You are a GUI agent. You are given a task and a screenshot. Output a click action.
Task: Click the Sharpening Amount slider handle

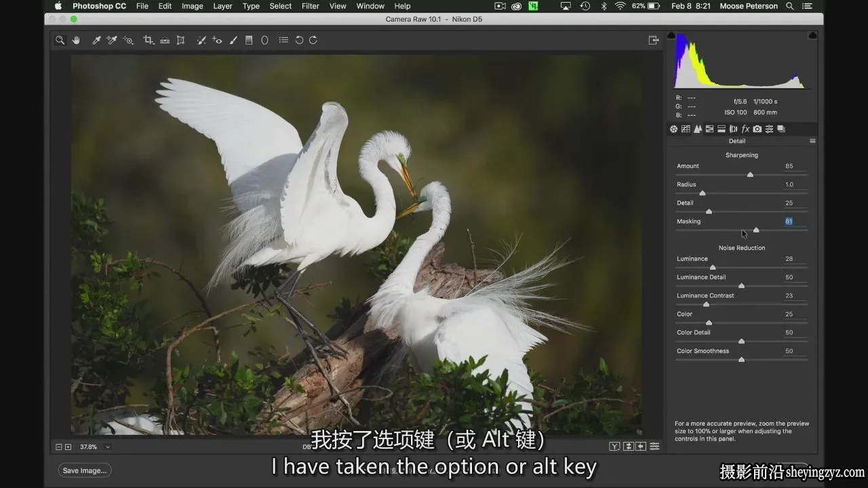tap(750, 175)
